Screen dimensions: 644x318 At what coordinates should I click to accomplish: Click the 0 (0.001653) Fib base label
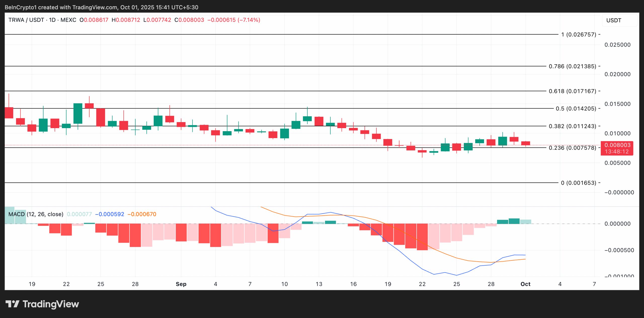tap(579, 183)
